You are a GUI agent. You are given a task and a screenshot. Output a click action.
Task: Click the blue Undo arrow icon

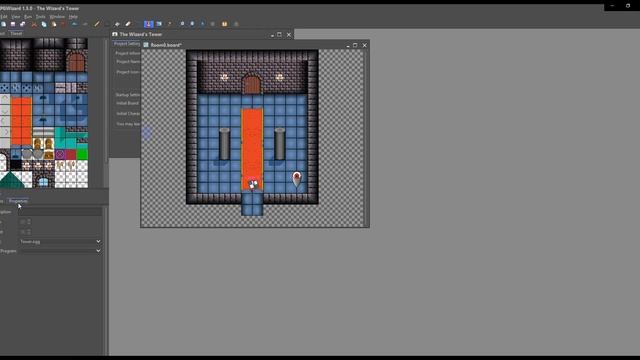[74, 24]
